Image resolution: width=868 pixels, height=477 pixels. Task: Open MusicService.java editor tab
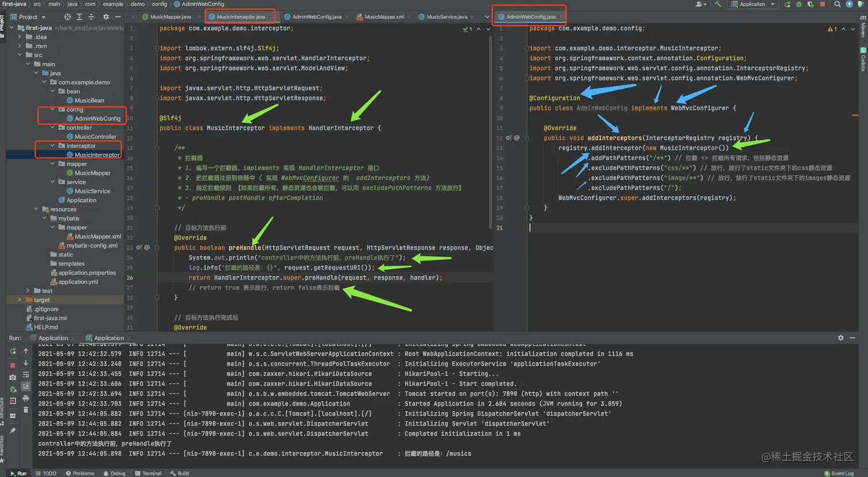pyautogui.click(x=447, y=17)
